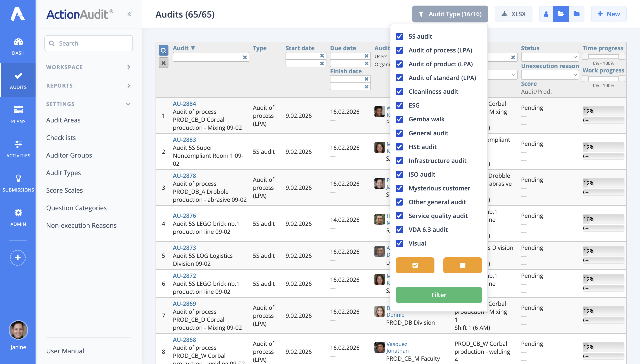Click the dashed plus circle in the sidebar

[18, 258]
